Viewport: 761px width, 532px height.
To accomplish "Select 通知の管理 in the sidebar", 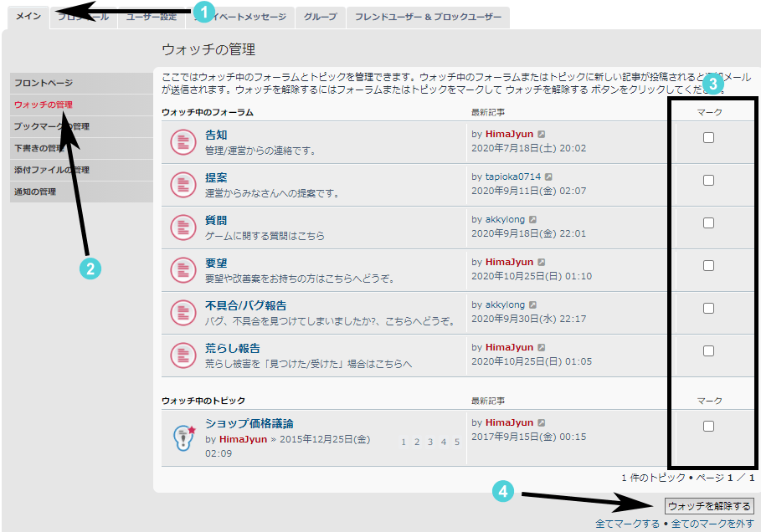I will pyautogui.click(x=35, y=192).
